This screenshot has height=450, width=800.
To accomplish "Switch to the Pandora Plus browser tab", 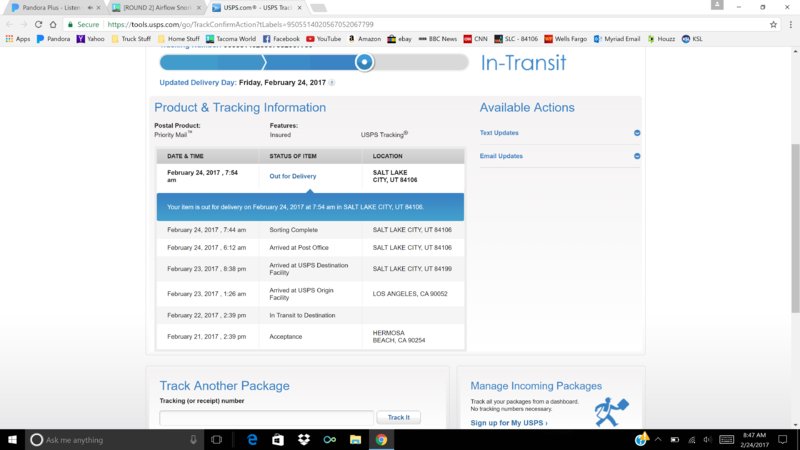I will [51, 8].
